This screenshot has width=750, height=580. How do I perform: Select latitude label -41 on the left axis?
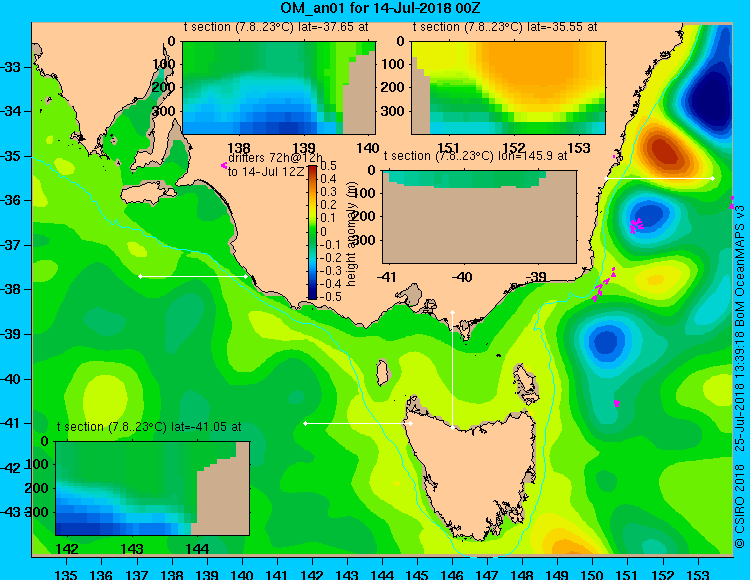[10, 423]
